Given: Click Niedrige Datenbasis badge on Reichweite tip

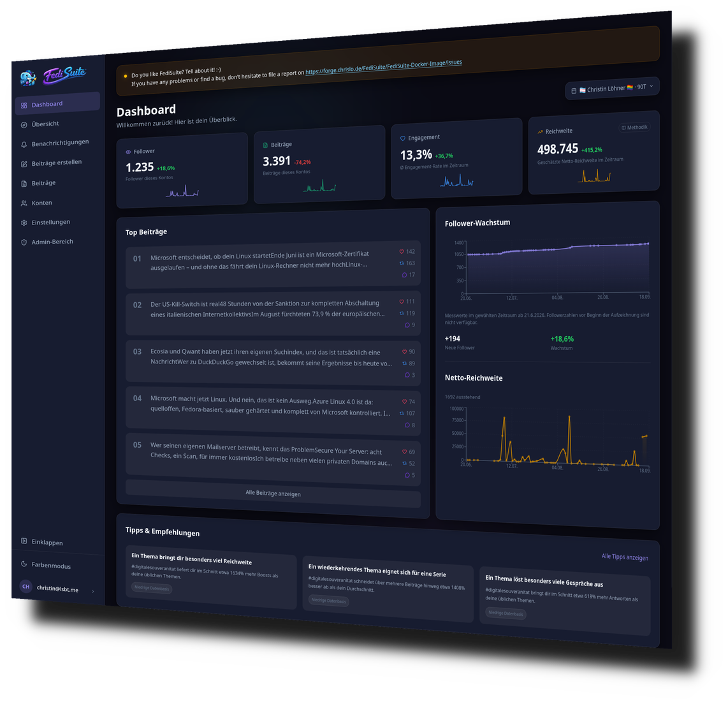Looking at the screenshot, I should click(x=152, y=589).
